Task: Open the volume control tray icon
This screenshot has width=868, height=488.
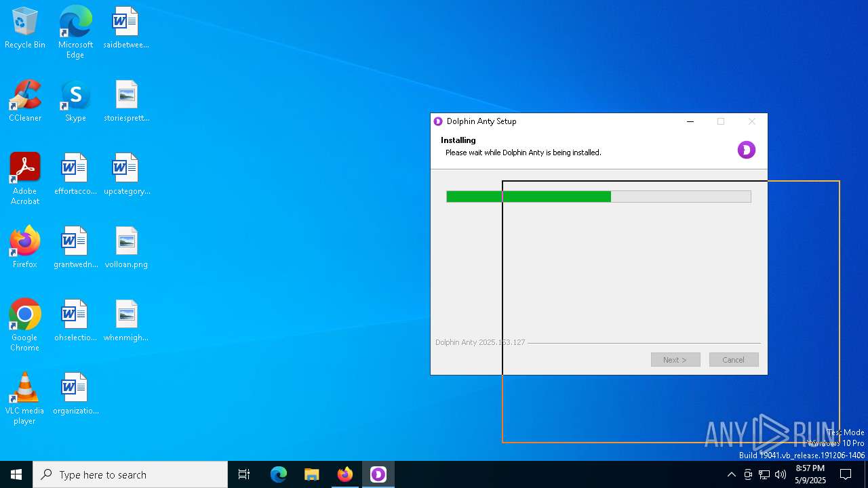Action: 781,474
